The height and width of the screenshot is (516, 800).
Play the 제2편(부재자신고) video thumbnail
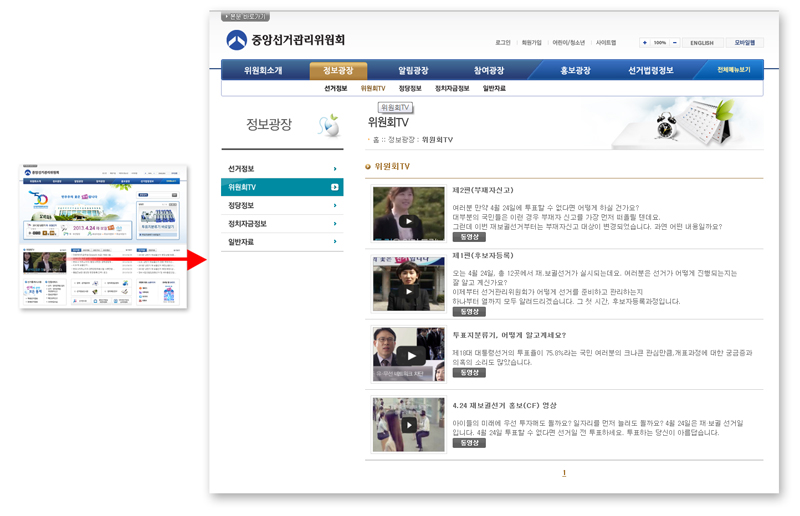coord(408,214)
